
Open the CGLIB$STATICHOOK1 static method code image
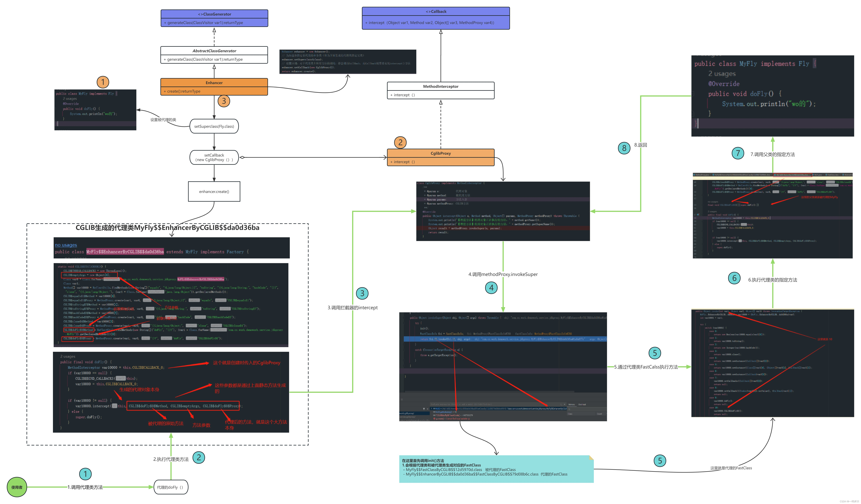pyautogui.click(x=171, y=305)
